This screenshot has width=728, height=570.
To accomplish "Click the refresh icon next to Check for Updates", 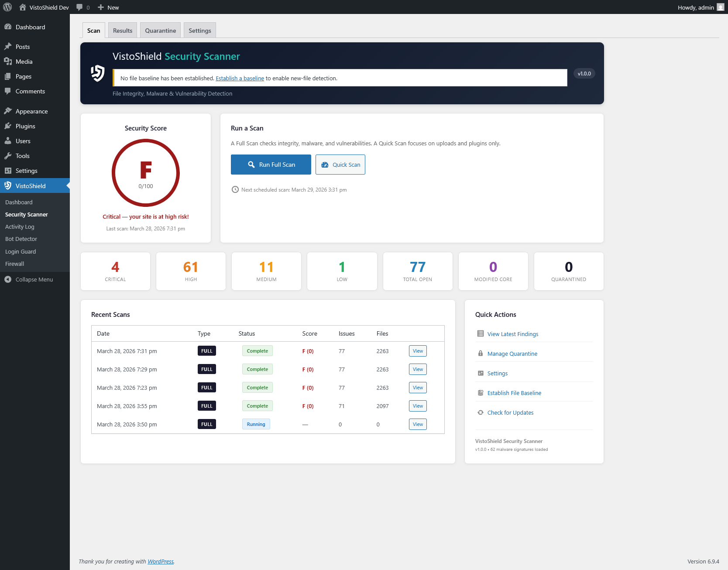I will coord(480,412).
